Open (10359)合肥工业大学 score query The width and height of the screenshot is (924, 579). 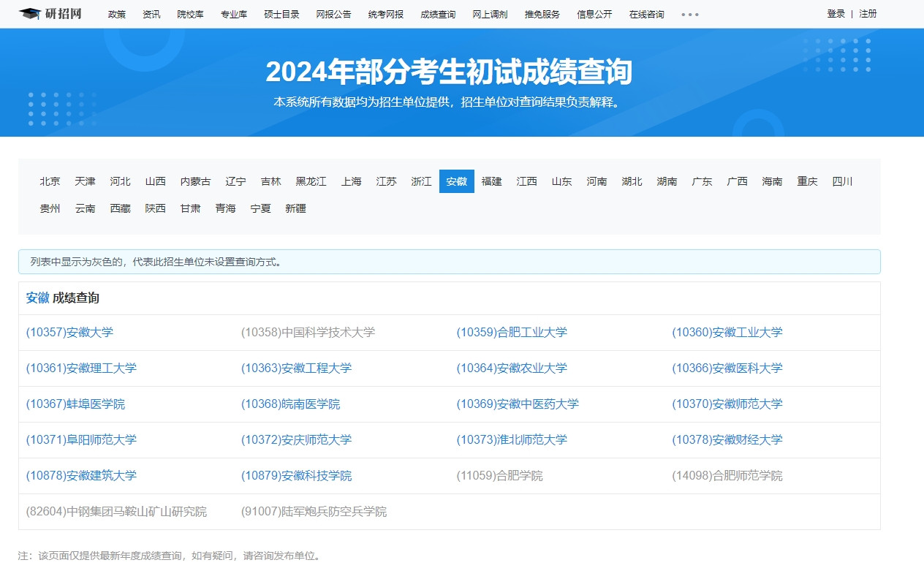tap(512, 332)
